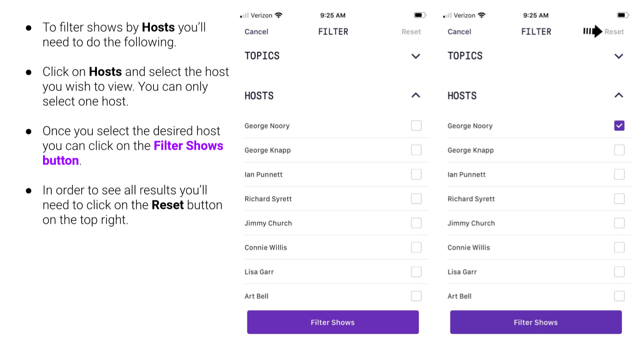Uncheck George Noory checkbox on right screen
Viewport: 644px width, 362px height.
pos(619,126)
